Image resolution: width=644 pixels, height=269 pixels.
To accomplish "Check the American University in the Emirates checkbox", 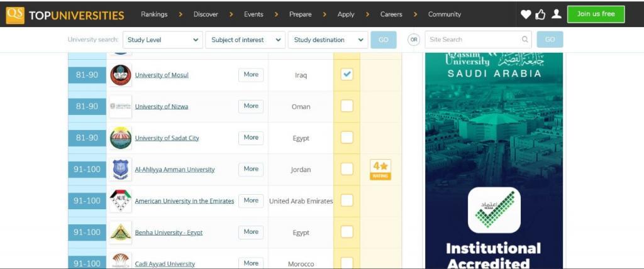I will point(347,200).
